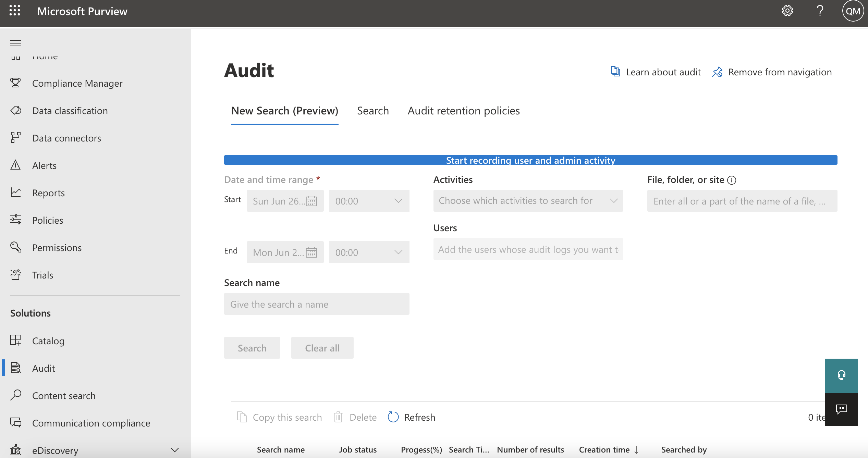This screenshot has height=458, width=868.
Task: Click the Users input field
Action: [x=528, y=249]
